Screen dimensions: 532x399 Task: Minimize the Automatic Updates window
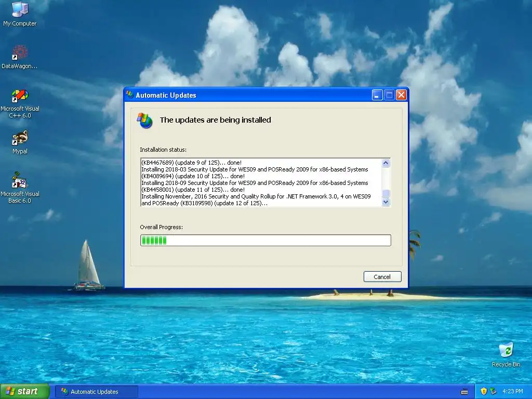[x=377, y=95]
